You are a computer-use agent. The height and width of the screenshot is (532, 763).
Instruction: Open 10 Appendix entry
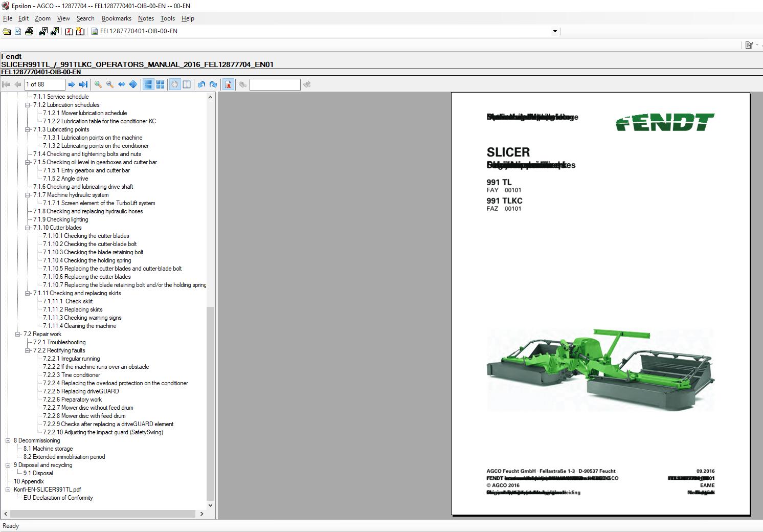[x=29, y=481]
